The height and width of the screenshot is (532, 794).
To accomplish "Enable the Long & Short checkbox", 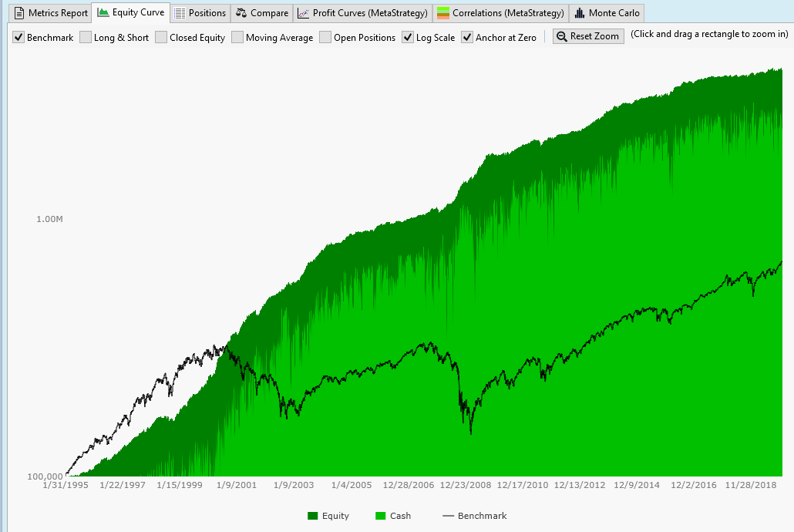I will (x=86, y=38).
